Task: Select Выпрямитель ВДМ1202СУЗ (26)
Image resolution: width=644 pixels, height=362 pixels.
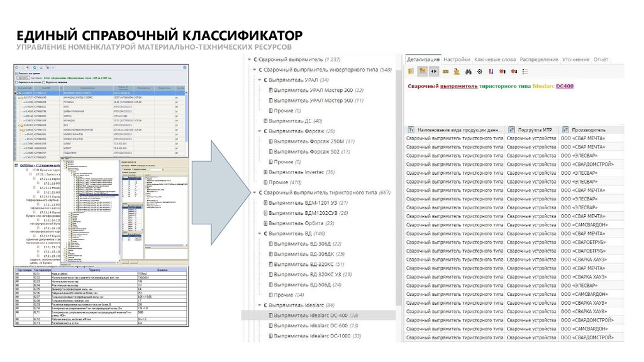Action: click(x=306, y=213)
